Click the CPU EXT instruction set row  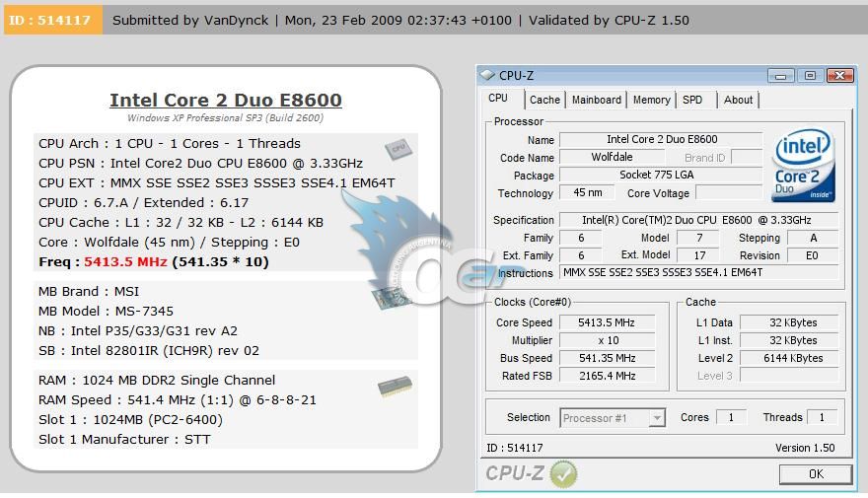[x=216, y=182]
